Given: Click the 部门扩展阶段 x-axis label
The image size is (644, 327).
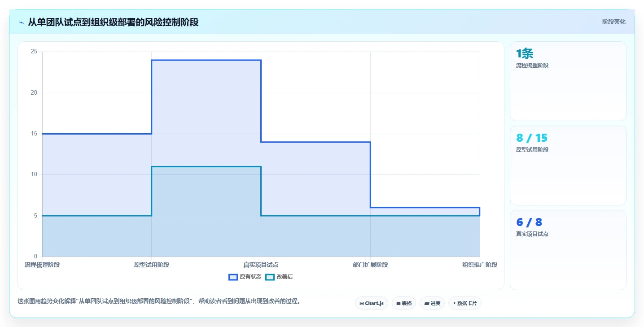Looking at the screenshot, I should coord(370,265).
